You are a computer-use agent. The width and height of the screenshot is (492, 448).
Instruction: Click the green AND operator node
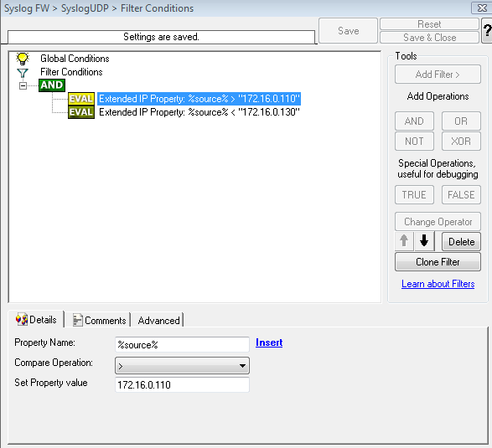click(x=52, y=85)
